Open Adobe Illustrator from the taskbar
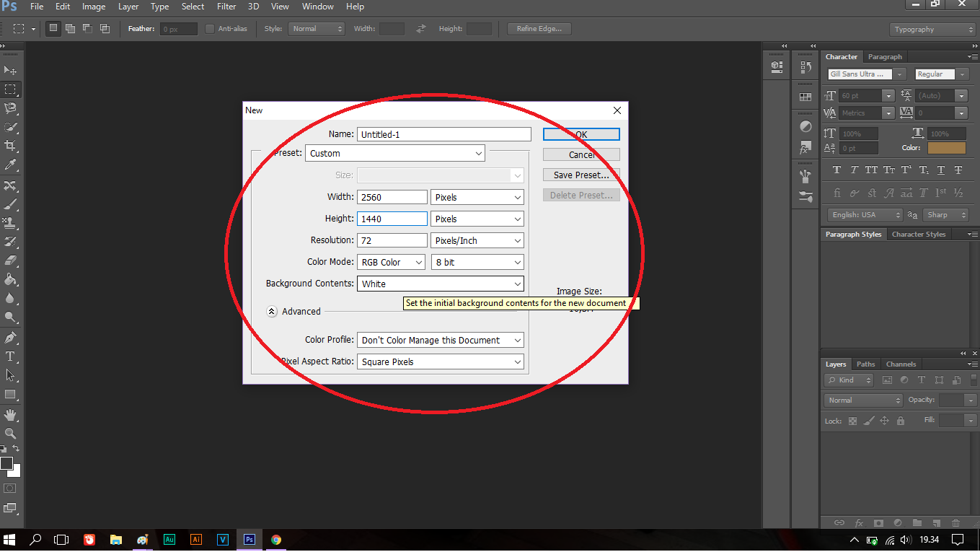This screenshot has width=980, height=552. tap(195, 539)
